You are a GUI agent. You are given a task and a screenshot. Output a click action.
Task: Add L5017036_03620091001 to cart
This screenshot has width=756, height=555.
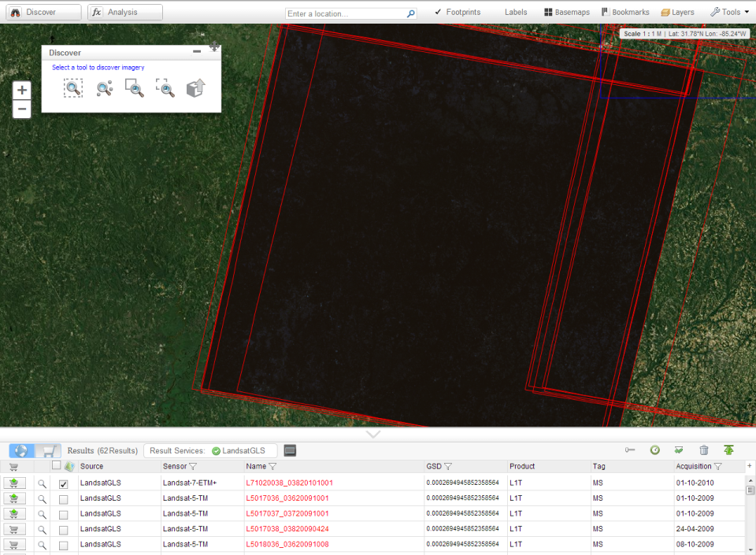(x=14, y=498)
